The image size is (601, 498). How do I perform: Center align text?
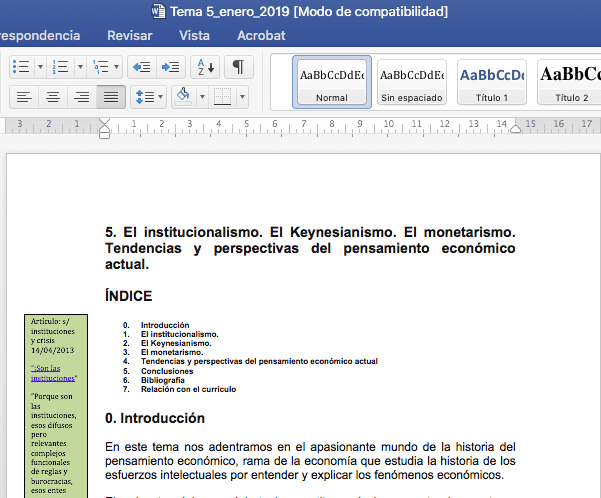pyautogui.click(x=53, y=97)
